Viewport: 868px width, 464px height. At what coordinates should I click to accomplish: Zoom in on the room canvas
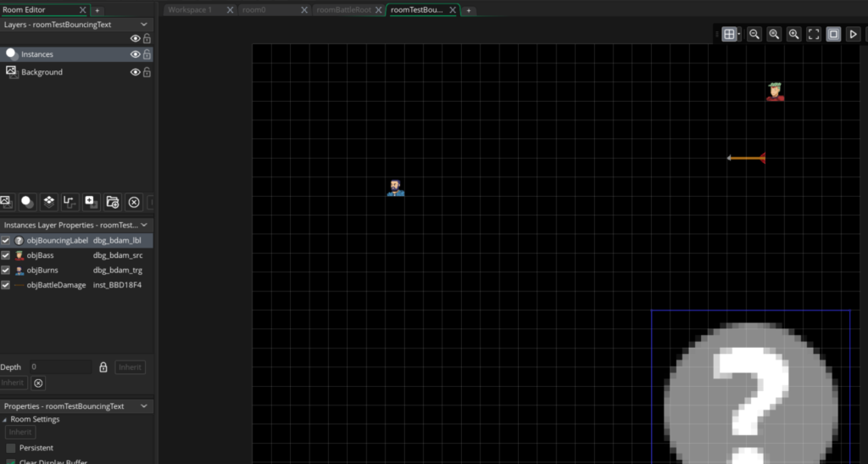pos(793,34)
